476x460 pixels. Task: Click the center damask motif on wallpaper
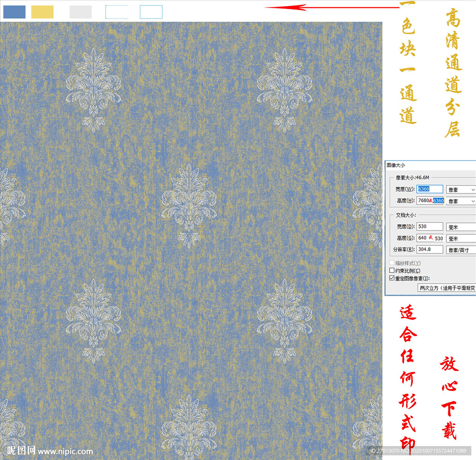[189, 206]
